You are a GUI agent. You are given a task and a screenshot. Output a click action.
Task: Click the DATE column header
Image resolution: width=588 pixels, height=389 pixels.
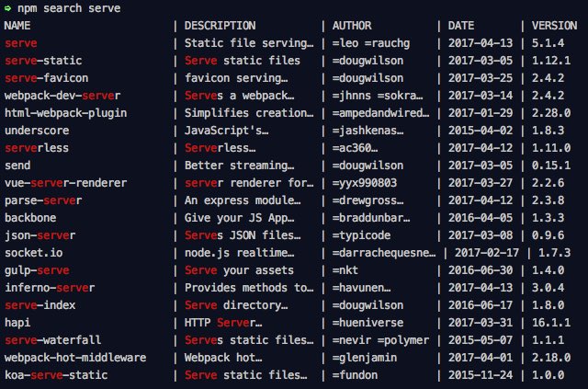pyautogui.click(x=458, y=26)
